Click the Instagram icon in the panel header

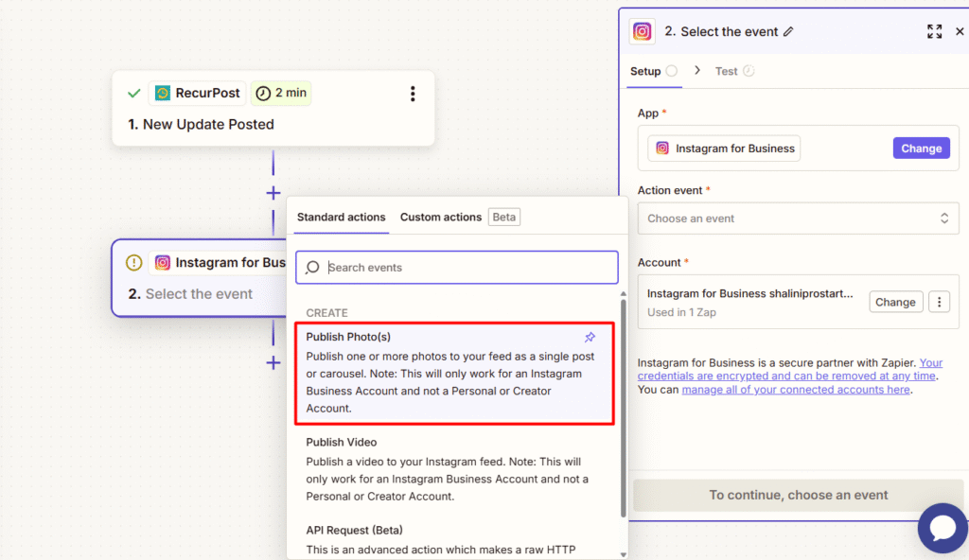643,31
